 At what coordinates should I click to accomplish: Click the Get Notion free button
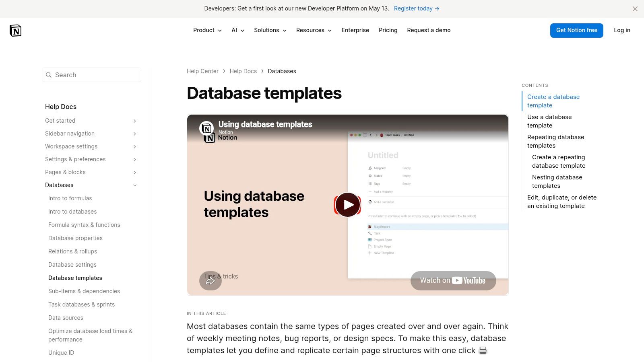(576, 31)
